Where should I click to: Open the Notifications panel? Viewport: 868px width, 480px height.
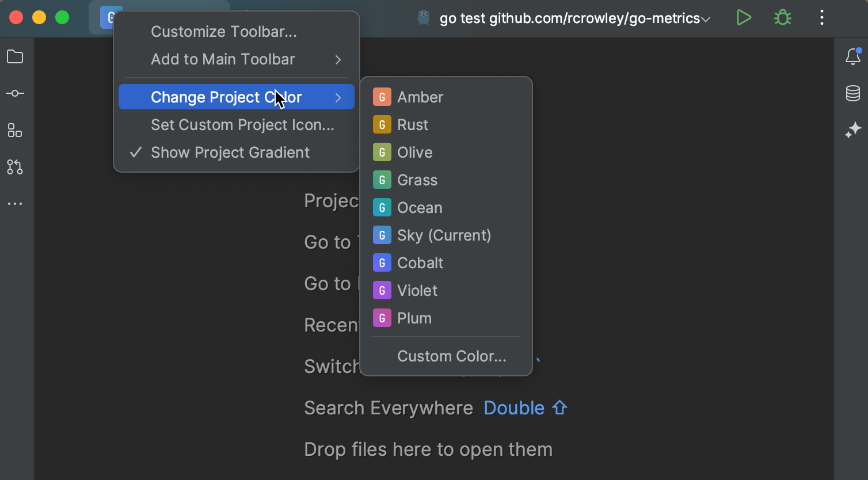[854, 56]
